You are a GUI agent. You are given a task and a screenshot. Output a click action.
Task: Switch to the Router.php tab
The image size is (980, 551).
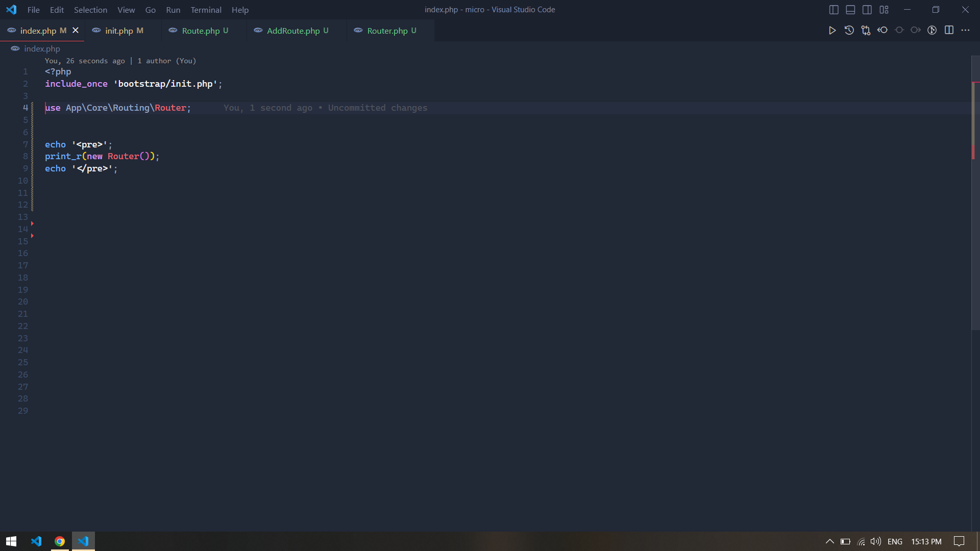tap(390, 31)
